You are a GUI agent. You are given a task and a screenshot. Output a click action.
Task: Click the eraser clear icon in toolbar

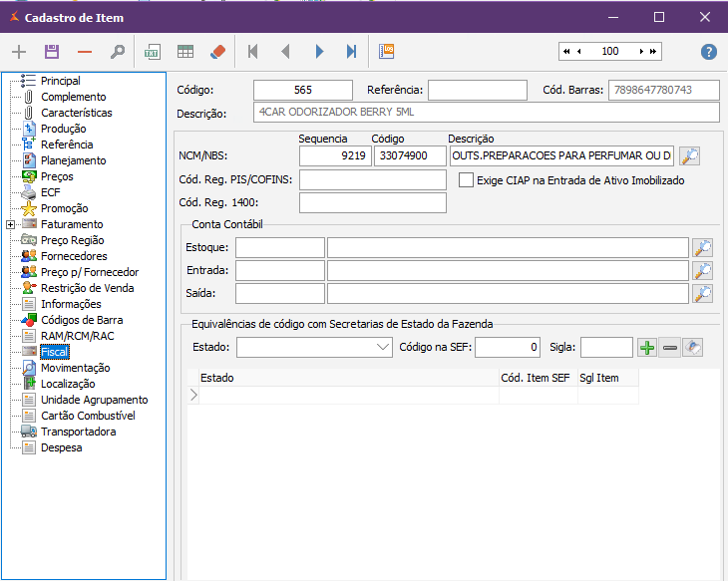point(217,52)
